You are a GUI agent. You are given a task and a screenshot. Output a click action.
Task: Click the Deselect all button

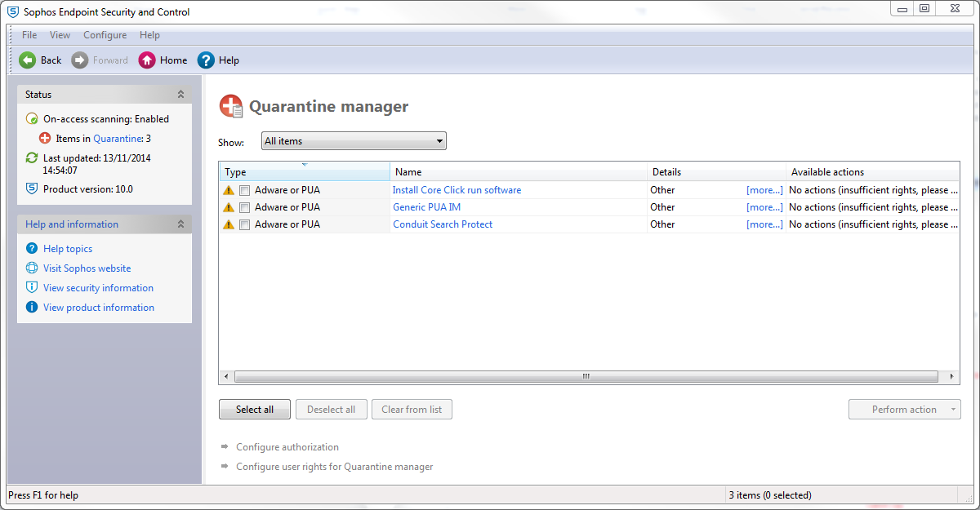(x=332, y=410)
